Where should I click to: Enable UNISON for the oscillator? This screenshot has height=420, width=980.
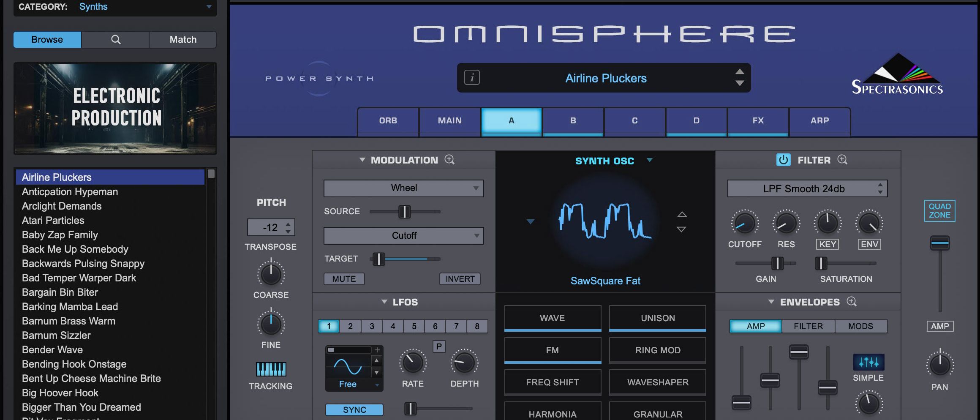click(x=658, y=318)
